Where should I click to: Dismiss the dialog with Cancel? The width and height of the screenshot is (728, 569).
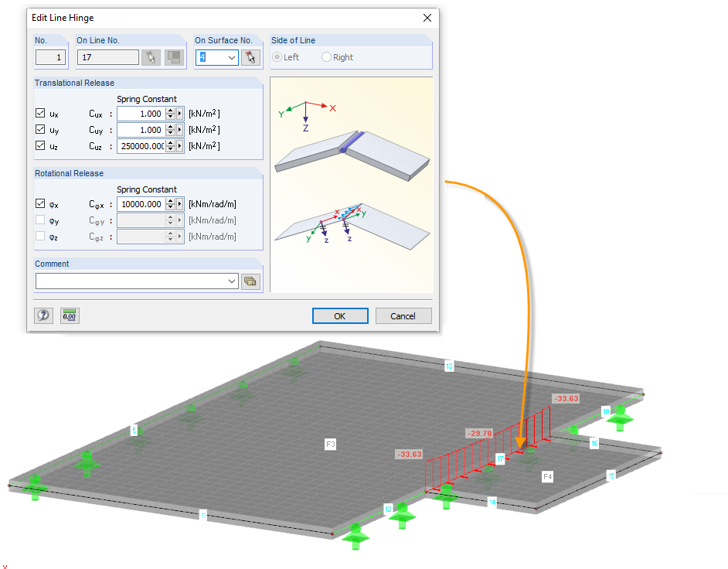404,315
